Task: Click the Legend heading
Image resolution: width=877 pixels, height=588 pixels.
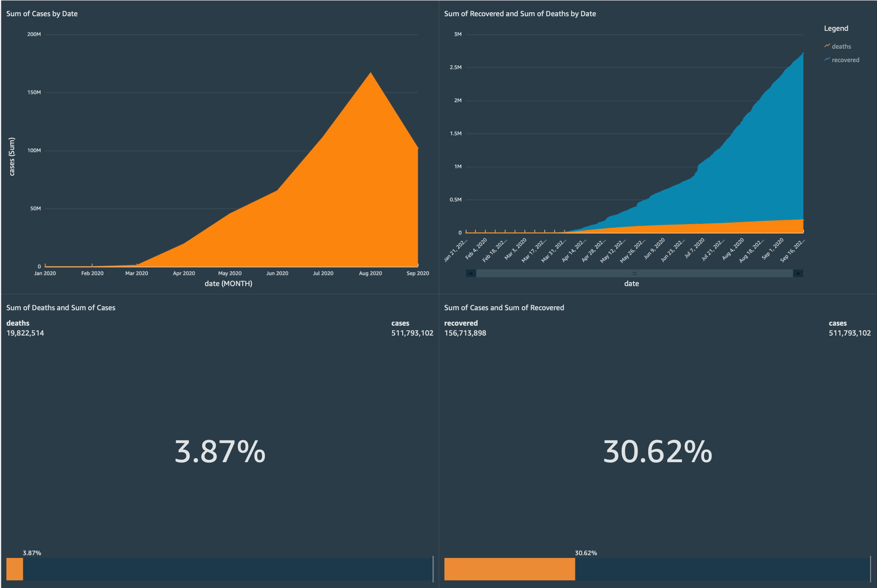Action: [836, 28]
